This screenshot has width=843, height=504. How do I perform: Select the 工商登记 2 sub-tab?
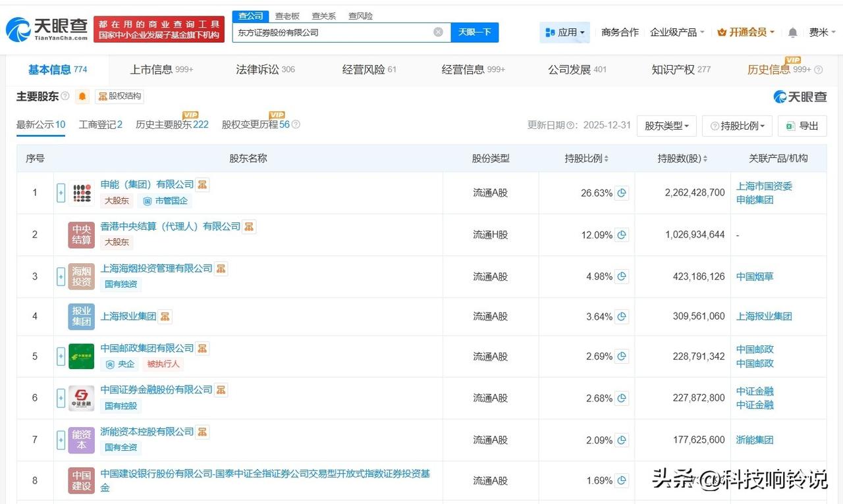coord(101,124)
